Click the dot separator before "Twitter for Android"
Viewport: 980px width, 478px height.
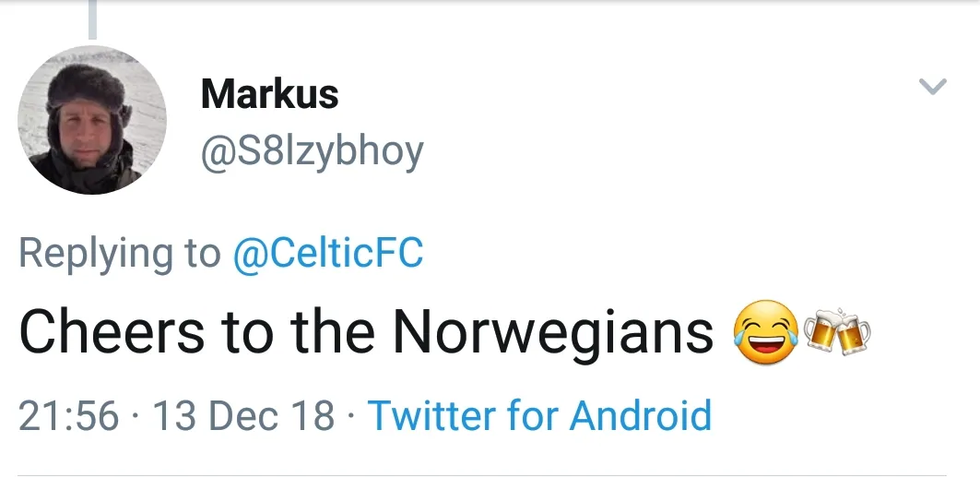point(351,416)
